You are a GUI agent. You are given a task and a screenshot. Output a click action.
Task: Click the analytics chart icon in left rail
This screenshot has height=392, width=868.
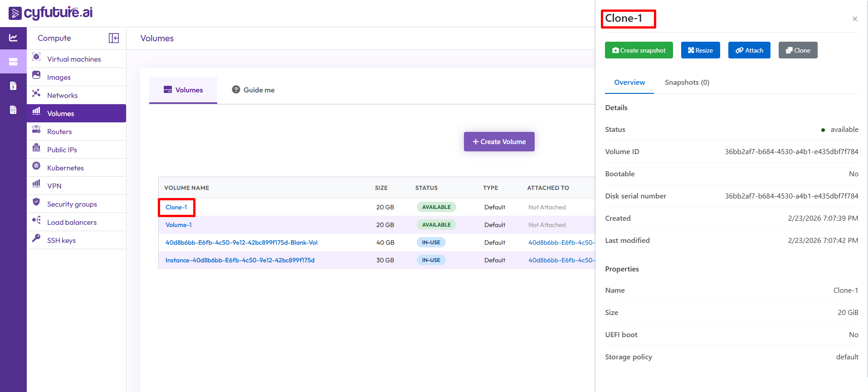(13, 38)
